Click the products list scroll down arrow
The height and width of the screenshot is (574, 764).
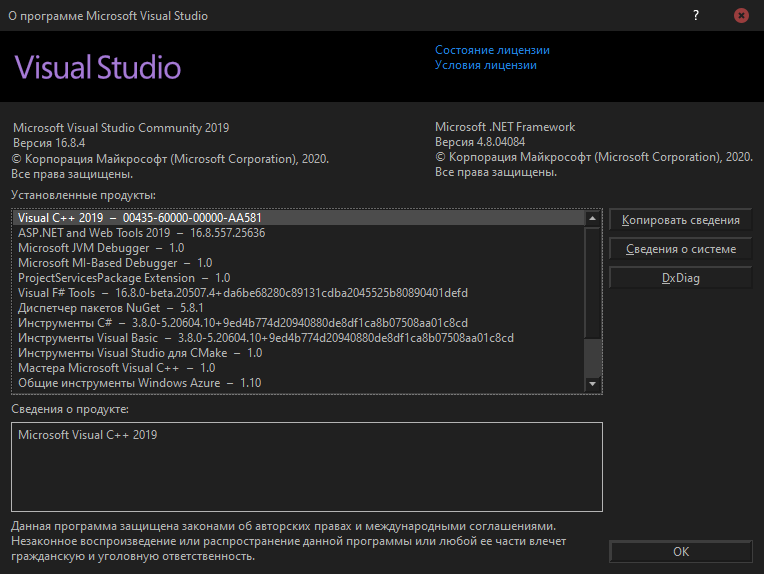(x=592, y=384)
